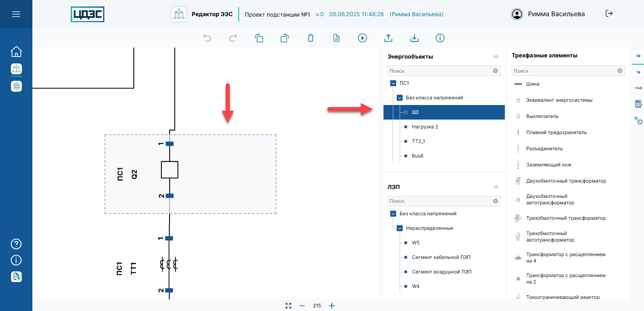Switch to the single-phase 1ф elements tab

tap(638, 72)
